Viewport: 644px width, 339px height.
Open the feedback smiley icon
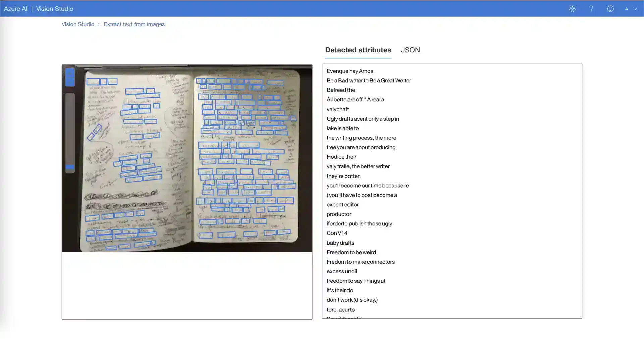tap(610, 9)
